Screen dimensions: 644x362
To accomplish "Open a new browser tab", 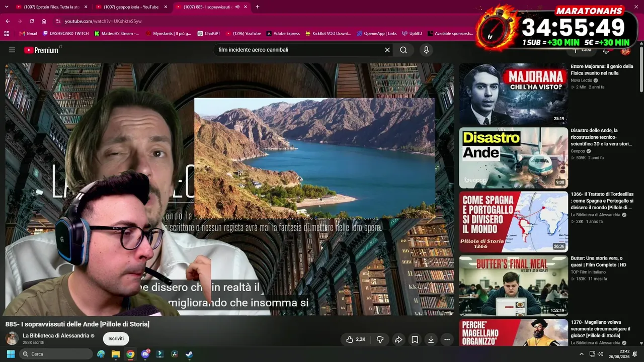I will [258, 7].
